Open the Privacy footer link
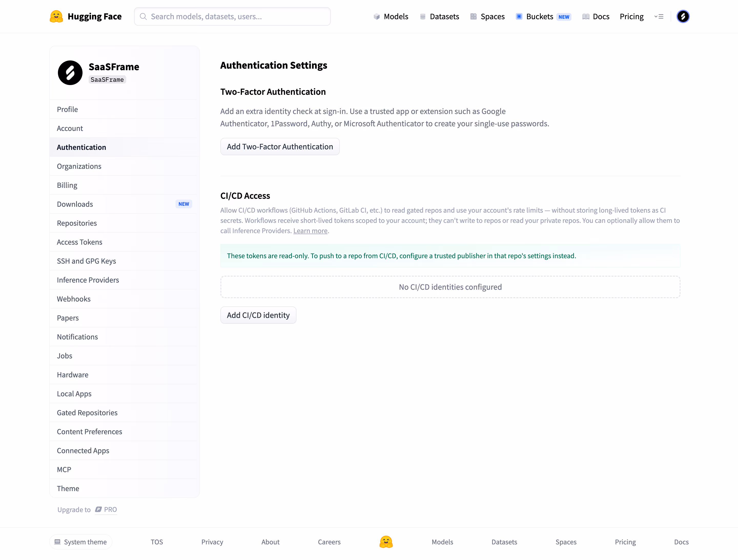Image resolution: width=738 pixels, height=560 pixels. coord(212,542)
